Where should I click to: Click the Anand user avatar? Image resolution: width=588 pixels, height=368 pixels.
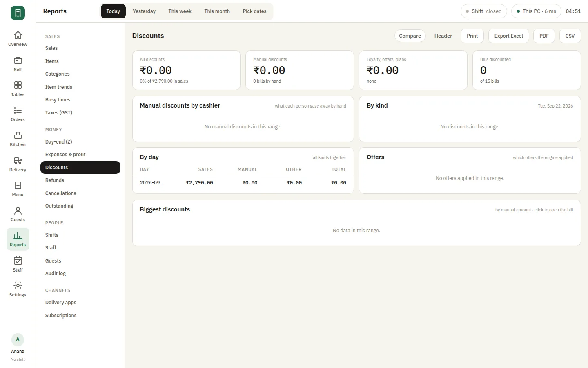click(x=18, y=340)
